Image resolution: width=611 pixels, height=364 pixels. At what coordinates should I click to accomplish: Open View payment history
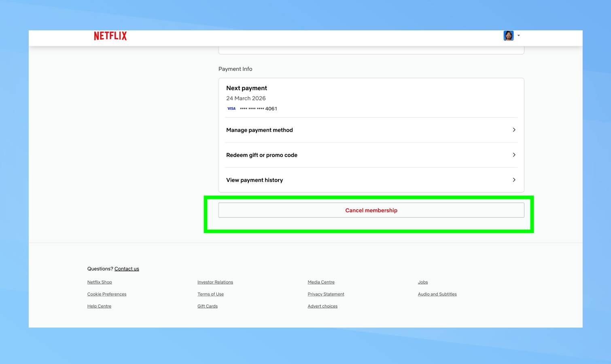255,180
